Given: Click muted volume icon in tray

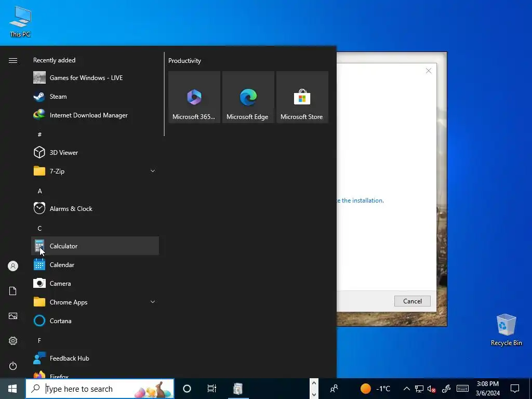Looking at the screenshot, I should (x=432, y=389).
